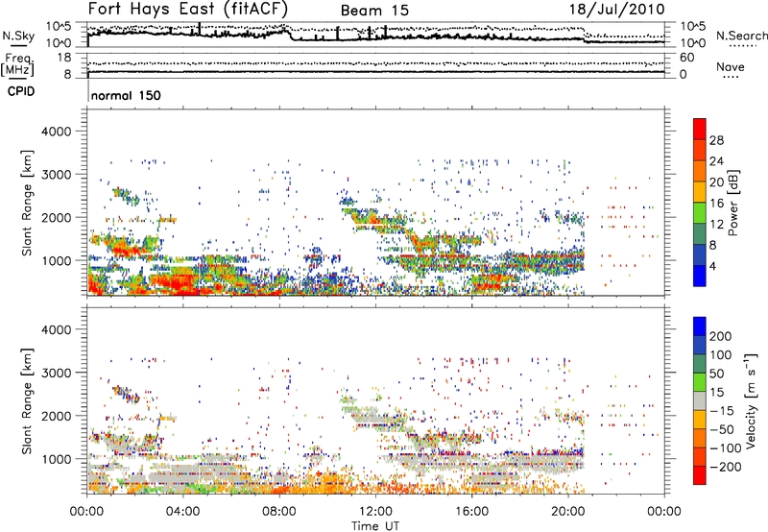Click the "3000" tick on the power panel
The width and height of the screenshot is (768, 532).
coord(57,175)
